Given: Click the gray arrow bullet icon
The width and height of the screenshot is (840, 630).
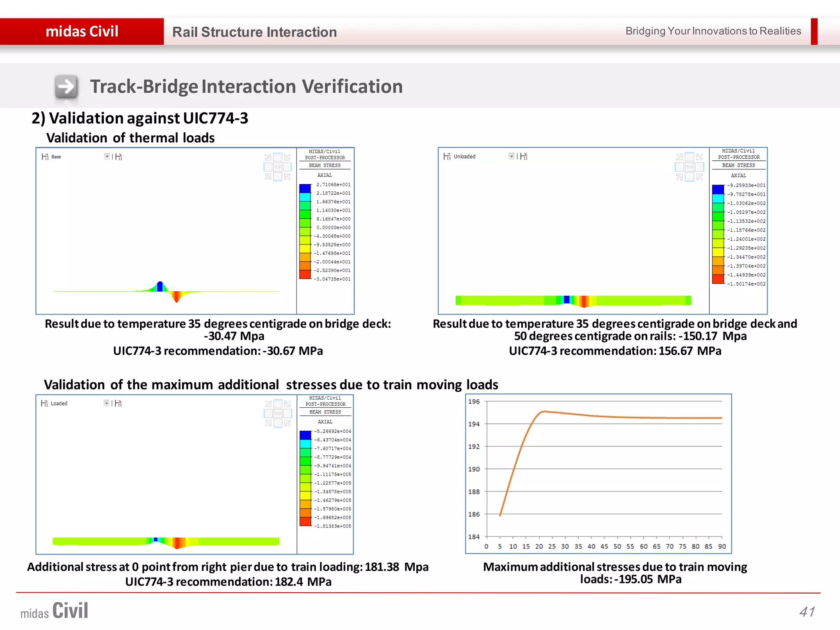Looking at the screenshot, I should (x=66, y=87).
